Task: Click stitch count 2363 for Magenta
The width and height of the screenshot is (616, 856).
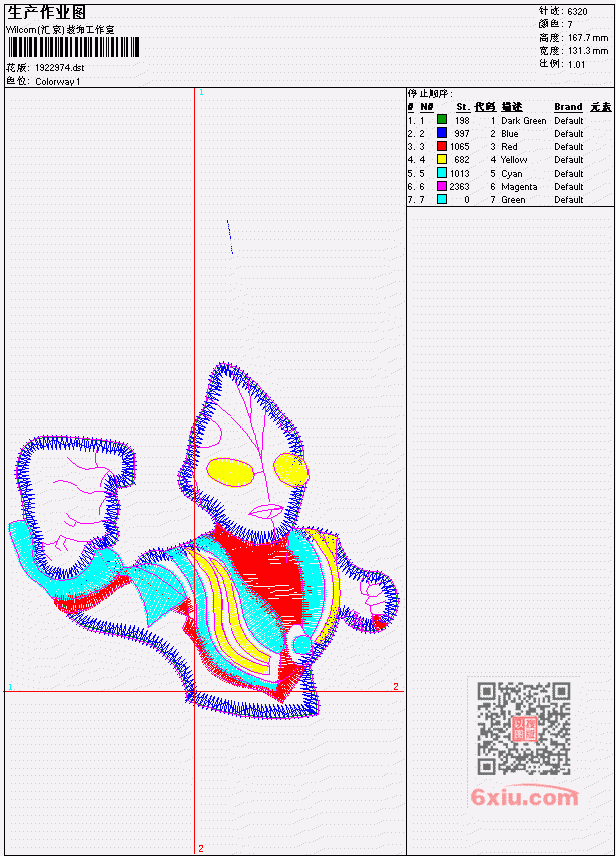Action: 459,187
